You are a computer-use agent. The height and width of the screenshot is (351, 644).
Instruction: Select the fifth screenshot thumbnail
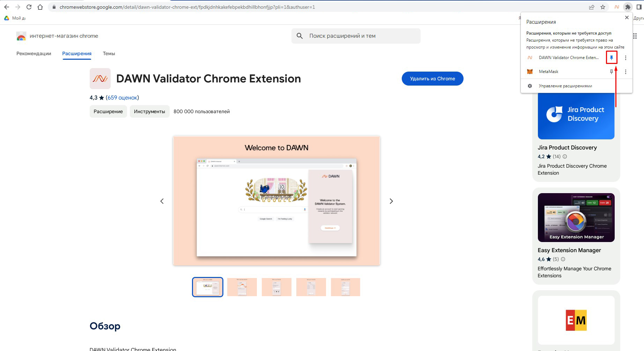tap(346, 287)
